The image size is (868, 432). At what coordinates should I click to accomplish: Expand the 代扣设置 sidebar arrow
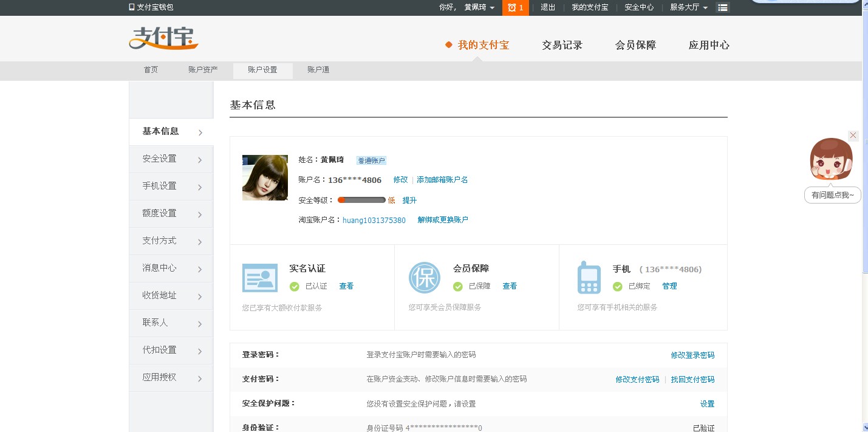click(x=200, y=351)
